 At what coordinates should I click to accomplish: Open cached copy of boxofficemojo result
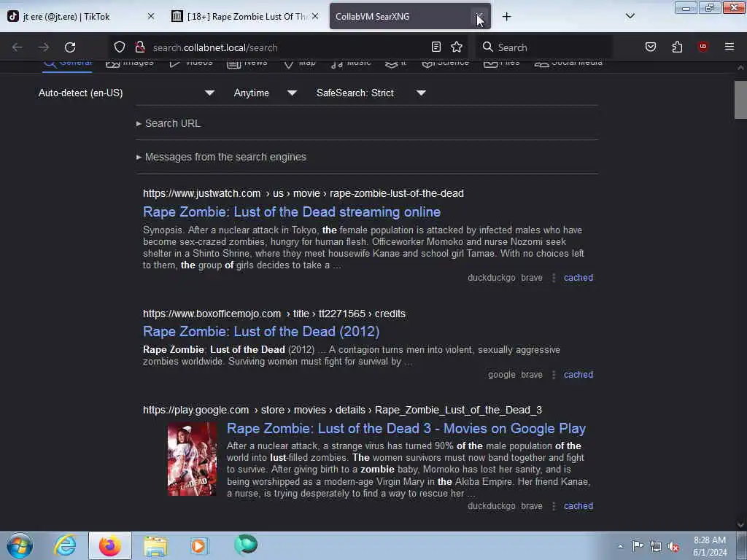pyautogui.click(x=578, y=375)
